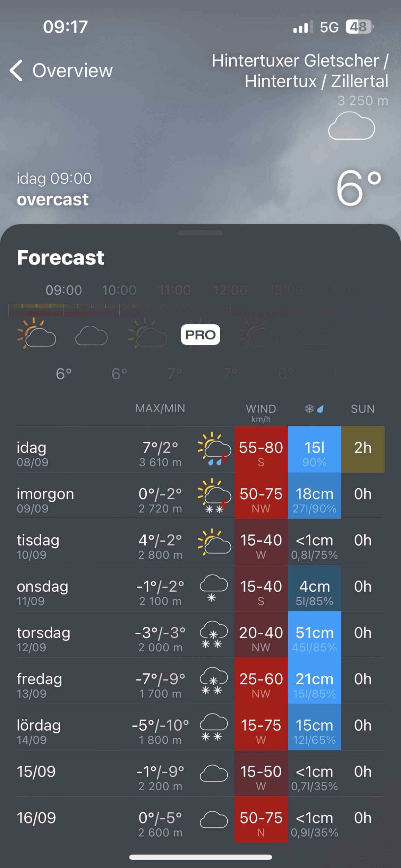Tap the partly sunny icon for tisdag

click(x=214, y=542)
